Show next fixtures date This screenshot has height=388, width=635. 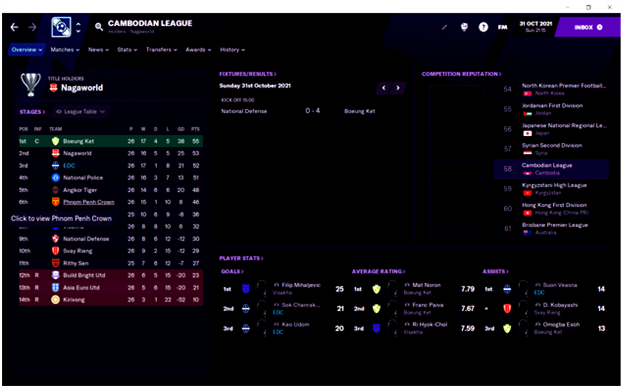[398, 88]
